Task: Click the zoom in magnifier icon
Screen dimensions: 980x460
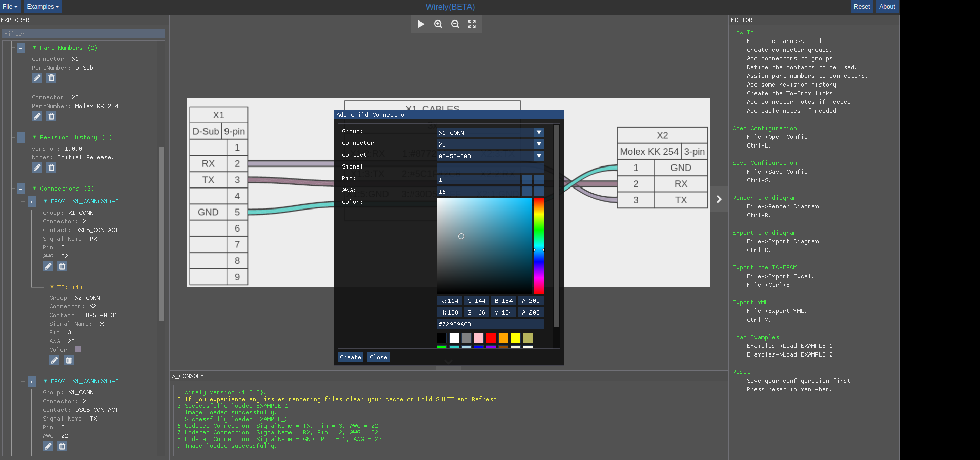Action: (x=438, y=24)
